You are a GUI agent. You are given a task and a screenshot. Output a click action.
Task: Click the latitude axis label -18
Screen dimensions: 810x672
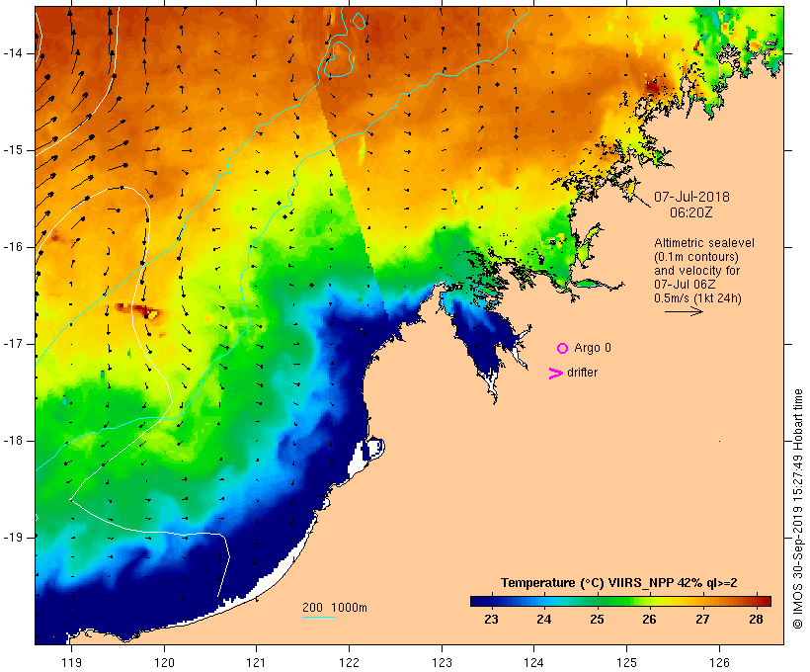pyautogui.click(x=13, y=441)
